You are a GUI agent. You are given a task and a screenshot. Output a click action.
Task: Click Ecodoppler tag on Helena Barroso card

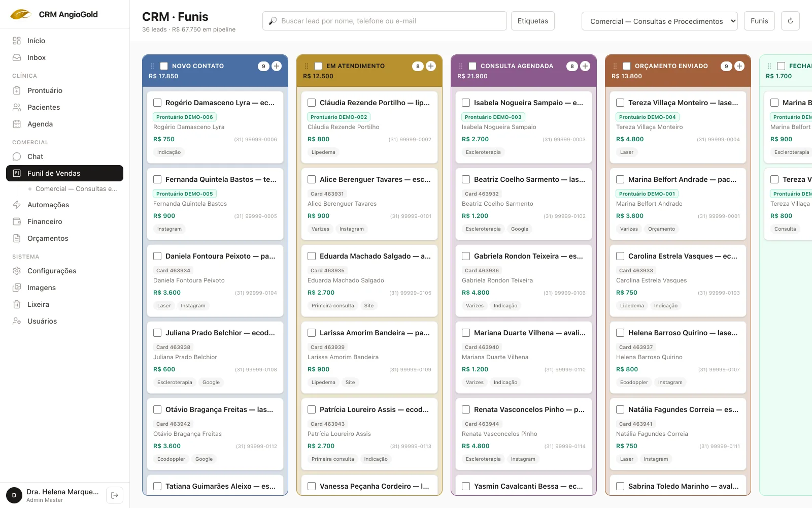click(634, 383)
